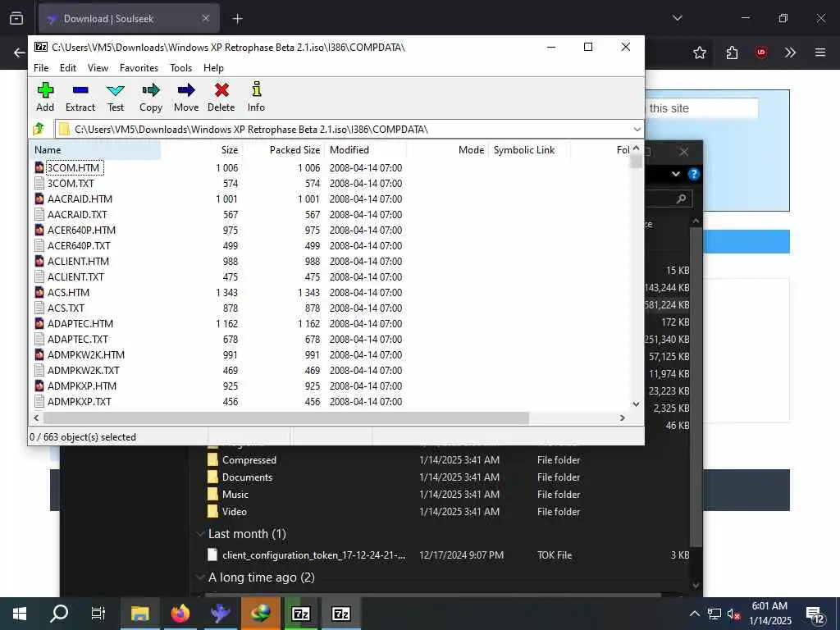Click the Move toolbar button

(186, 97)
